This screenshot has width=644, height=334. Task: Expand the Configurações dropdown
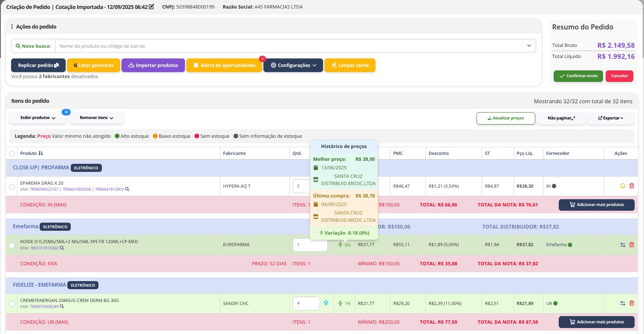(x=293, y=65)
